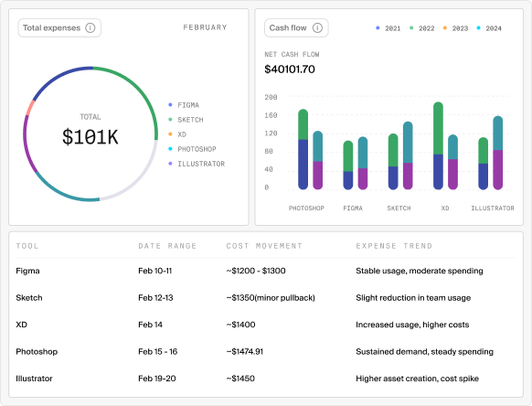The width and height of the screenshot is (532, 406).
Task: Click the ~$1400 cost cell
Action: point(241,325)
